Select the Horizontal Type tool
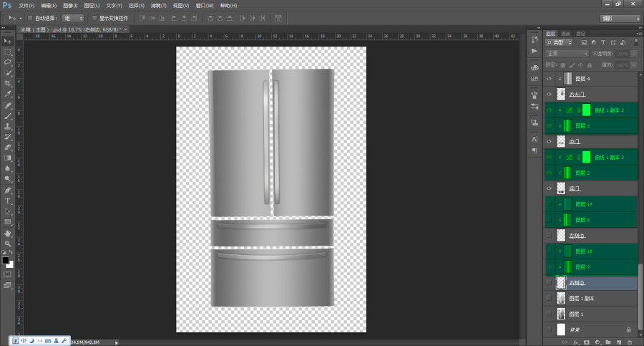This screenshot has width=644, height=346. point(8,201)
